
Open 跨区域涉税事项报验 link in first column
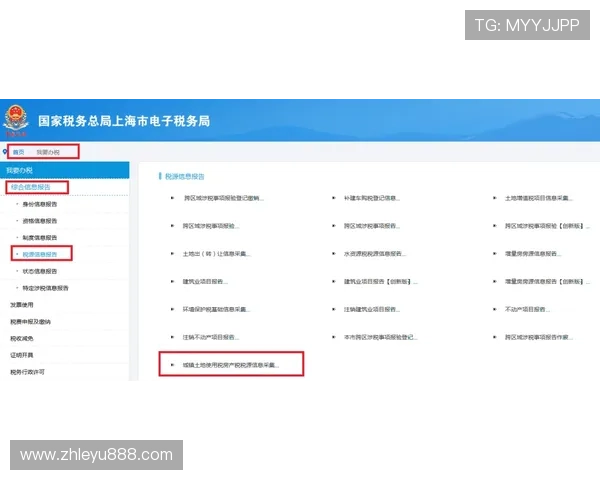[x=211, y=226]
